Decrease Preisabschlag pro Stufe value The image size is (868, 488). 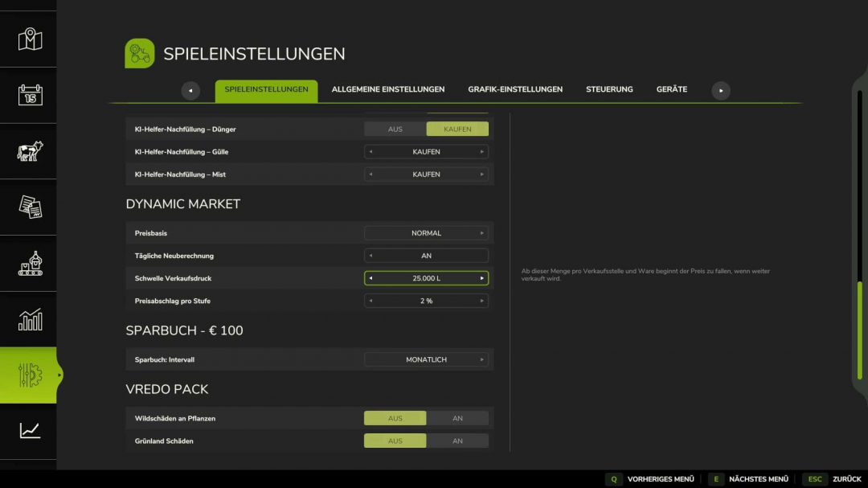(371, 301)
